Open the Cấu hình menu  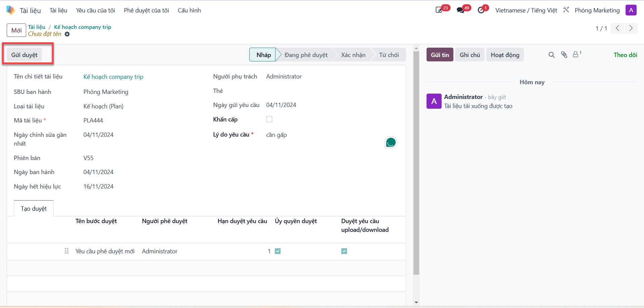189,10
